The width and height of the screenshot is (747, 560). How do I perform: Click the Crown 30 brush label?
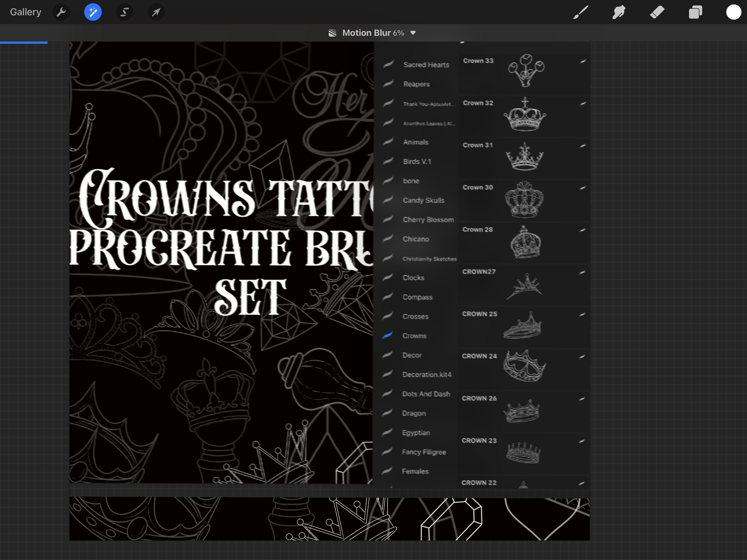tap(477, 187)
